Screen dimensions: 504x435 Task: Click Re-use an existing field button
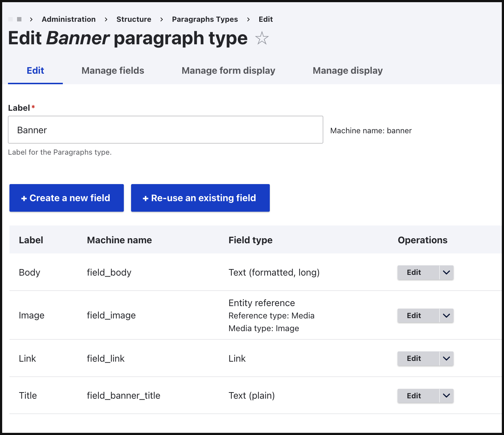tap(200, 198)
